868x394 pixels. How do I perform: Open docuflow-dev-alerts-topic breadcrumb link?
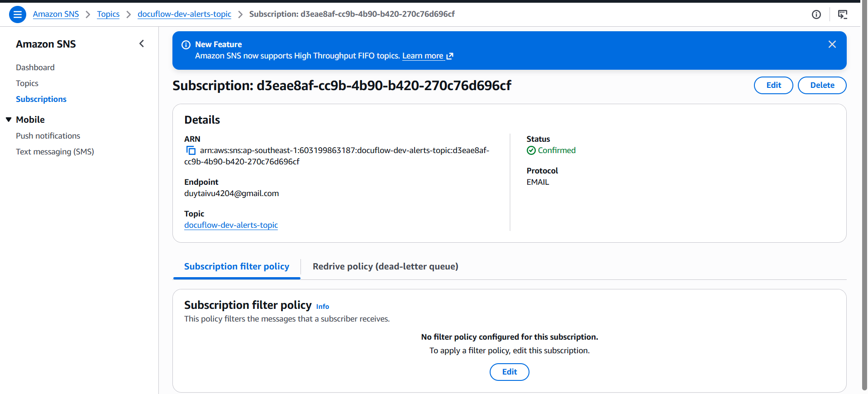[x=184, y=14]
